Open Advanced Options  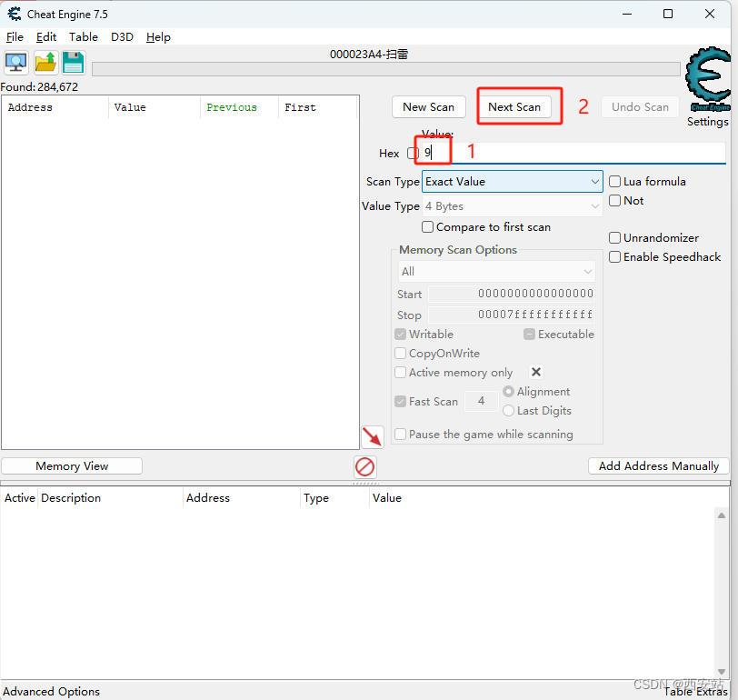[51, 691]
